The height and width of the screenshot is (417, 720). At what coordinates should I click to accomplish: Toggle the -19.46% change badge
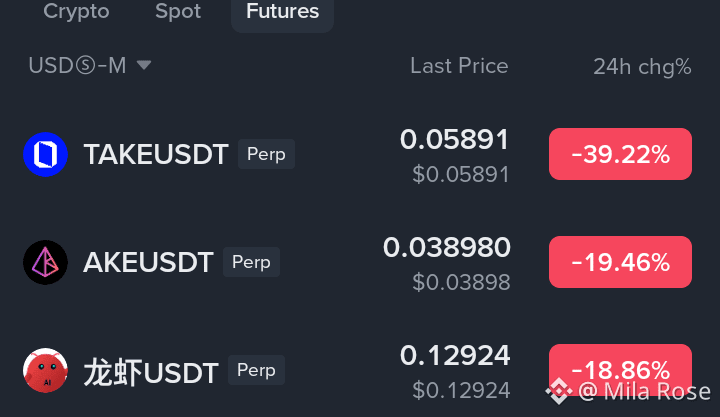620,262
